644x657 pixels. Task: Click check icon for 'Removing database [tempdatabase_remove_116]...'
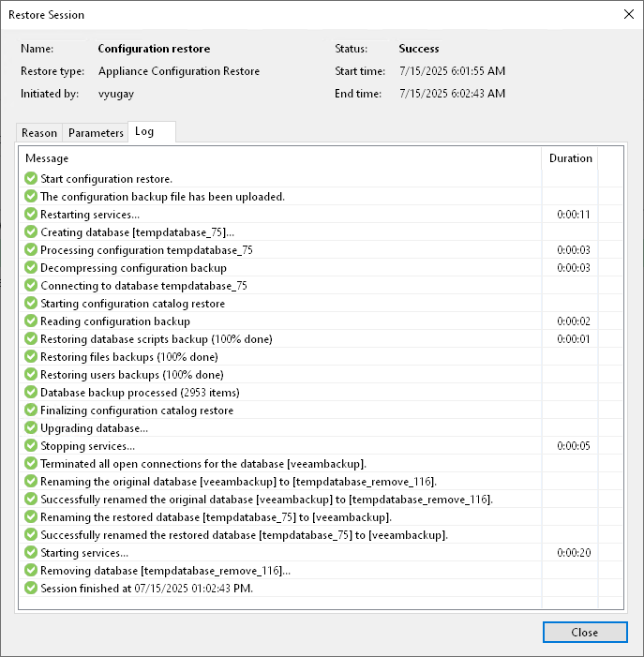[x=31, y=570]
